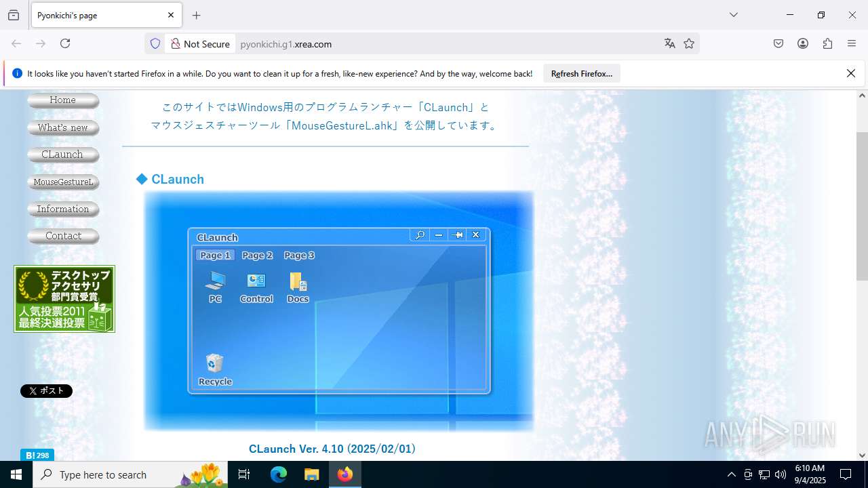Open Task View on the taskbar
Image resolution: width=868 pixels, height=488 pixels.
(244, 474)
